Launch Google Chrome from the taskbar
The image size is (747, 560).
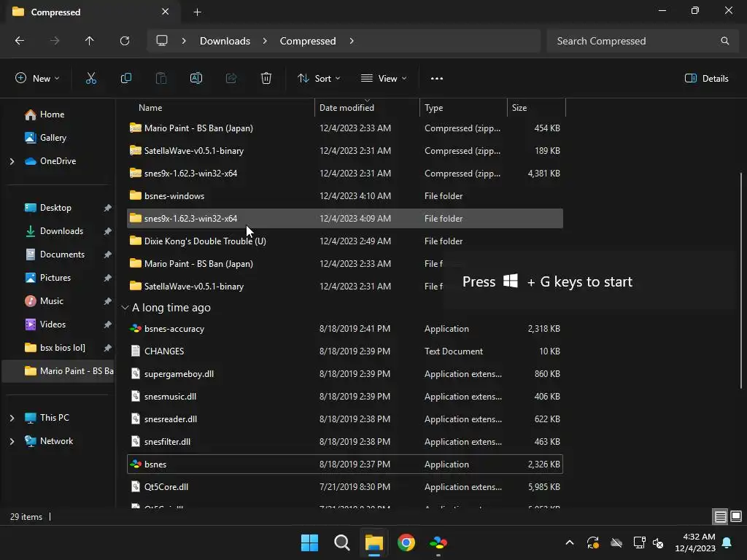(x=406, y=542)
